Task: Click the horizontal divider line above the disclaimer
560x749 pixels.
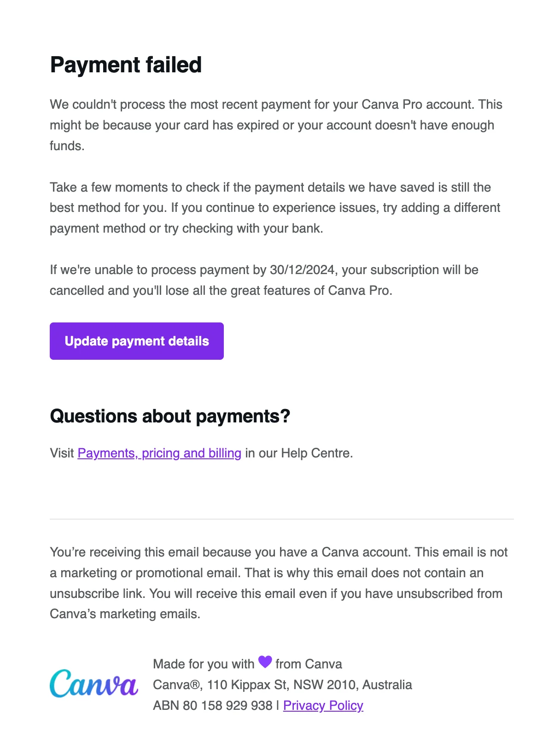Action: click(281, 519)
